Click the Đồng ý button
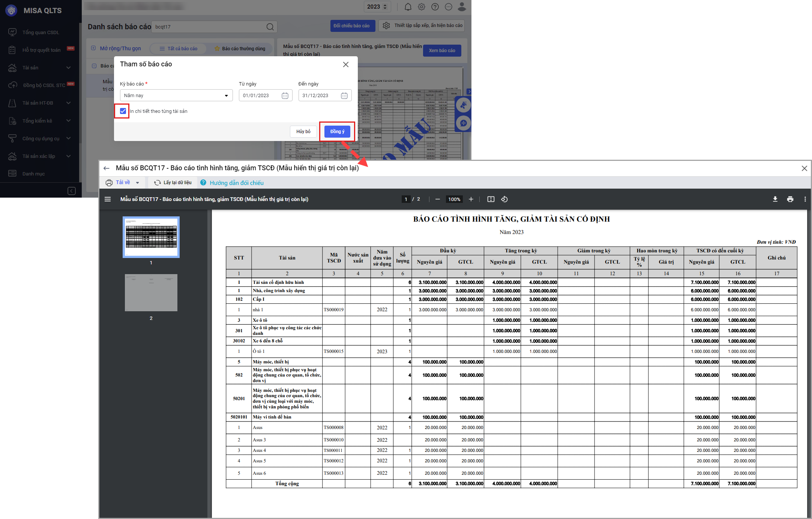Screen dimensions: 812x519 coord(337,132)
